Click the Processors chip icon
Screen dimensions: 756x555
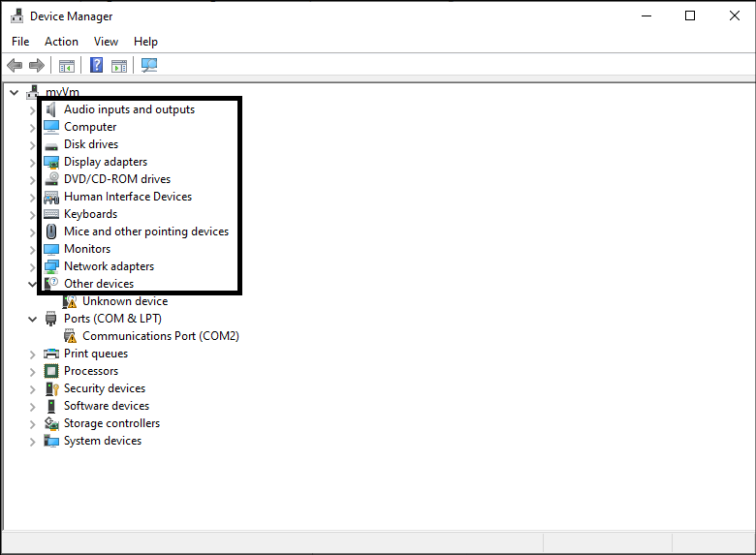52,371
